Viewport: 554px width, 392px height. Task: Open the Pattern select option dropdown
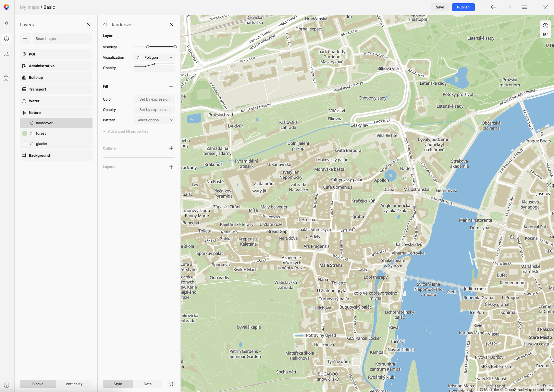point(154,120)
